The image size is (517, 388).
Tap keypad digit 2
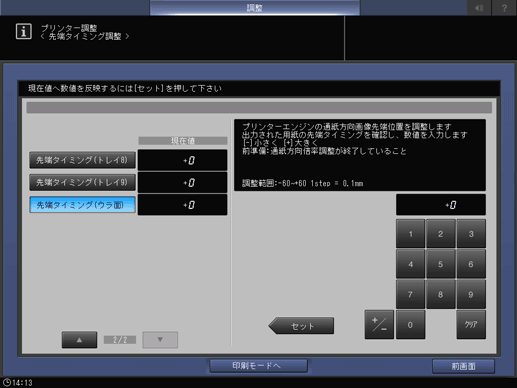pyautogui.click(x=441, y=234)
